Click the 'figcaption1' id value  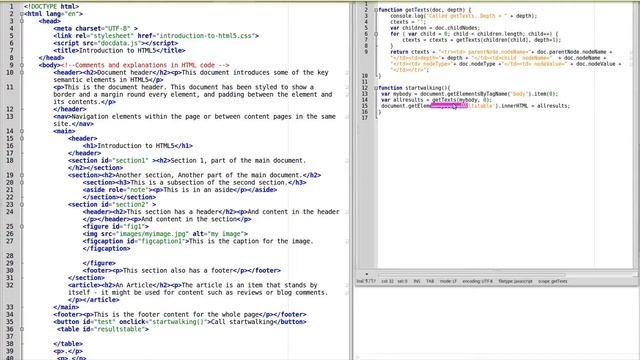click(162, 242)
